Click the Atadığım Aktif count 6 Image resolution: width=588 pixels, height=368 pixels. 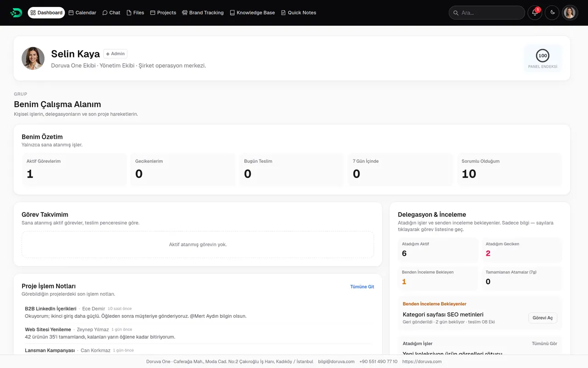438,250
